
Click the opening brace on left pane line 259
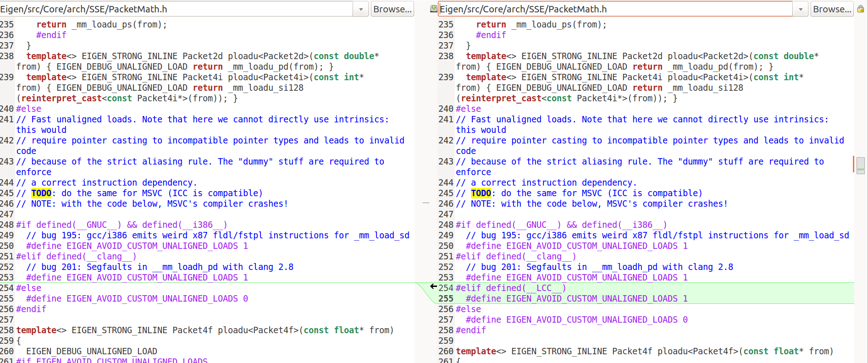coord(18,341)
